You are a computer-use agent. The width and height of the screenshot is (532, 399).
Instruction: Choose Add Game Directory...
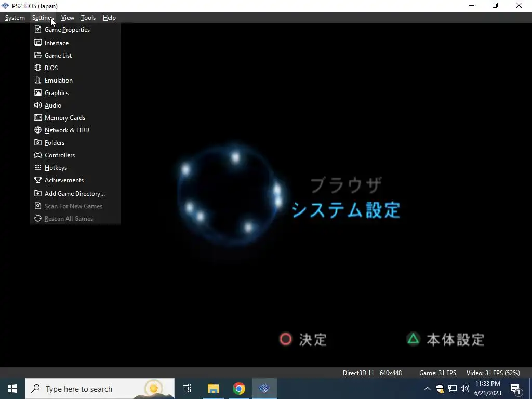tap(75, 194)
